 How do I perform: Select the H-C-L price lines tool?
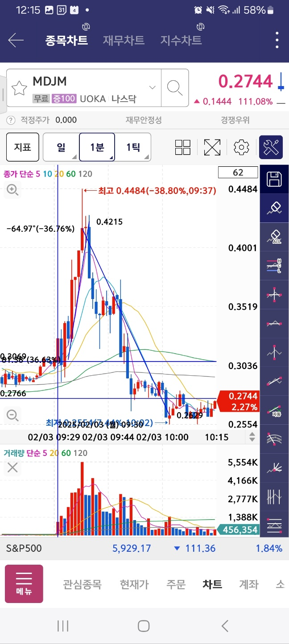pyautogui.click(x=274, y=266)
